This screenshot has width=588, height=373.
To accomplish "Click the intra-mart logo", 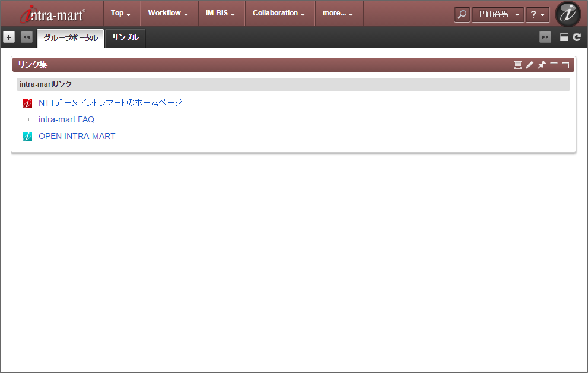I will tap(52, 14).
